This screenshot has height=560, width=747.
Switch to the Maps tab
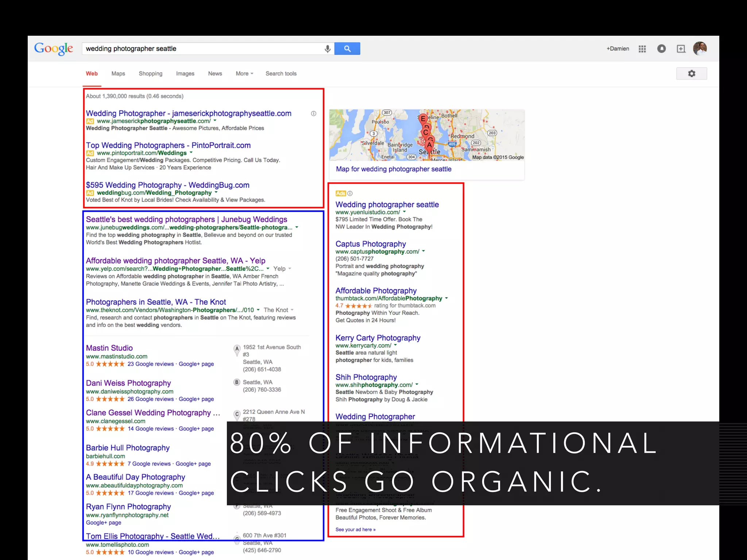(118, 74)
